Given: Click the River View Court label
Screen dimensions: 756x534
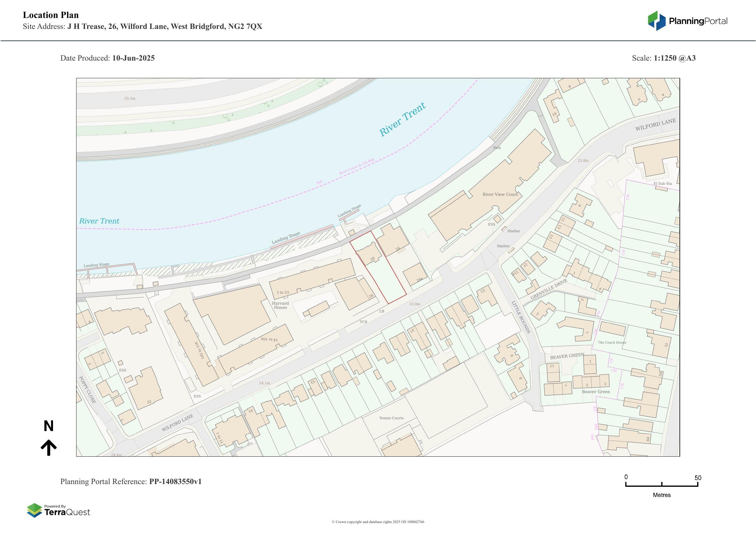Looking at the screenshot, I should [x=500, y=195].
